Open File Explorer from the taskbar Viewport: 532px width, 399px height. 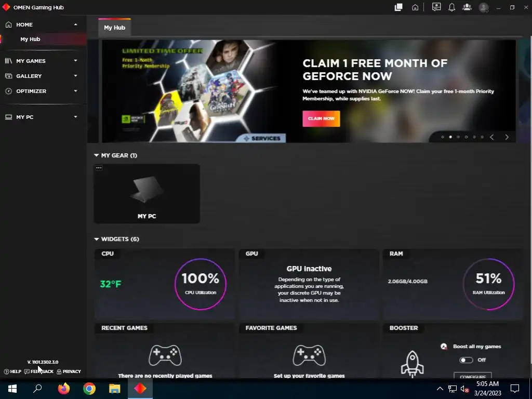tap(115, 389)
